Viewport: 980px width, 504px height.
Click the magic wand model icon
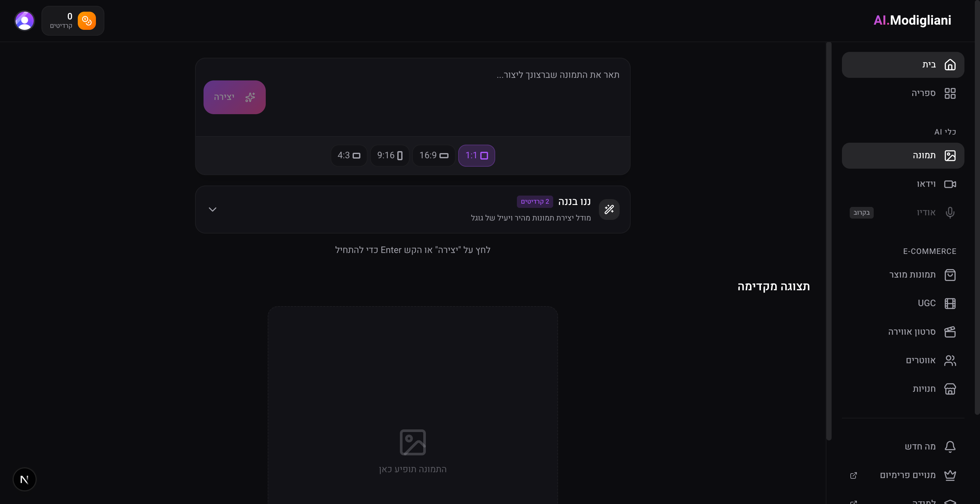(x=609, y=210)
